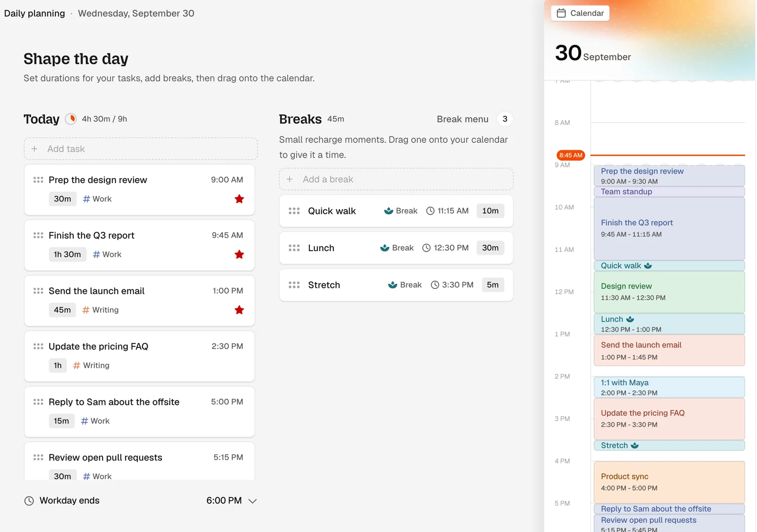
Task: Change 45m duration on Send the launch email
Action: click(62, 310)
